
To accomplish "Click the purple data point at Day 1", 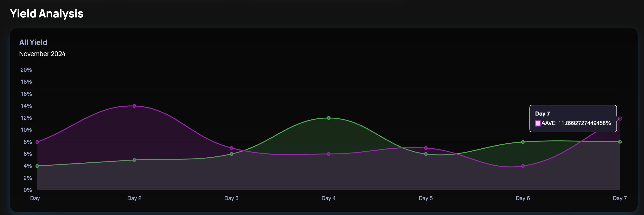I will [37, 142].
